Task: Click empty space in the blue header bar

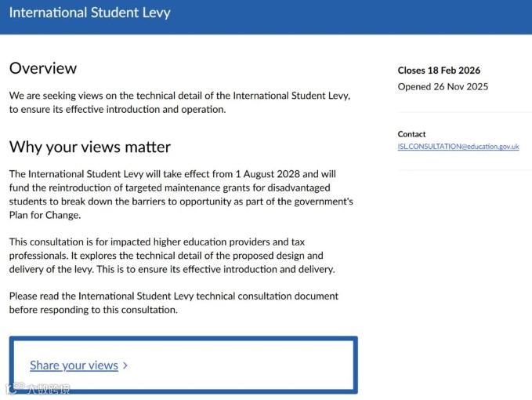Action: coord(353,16)
